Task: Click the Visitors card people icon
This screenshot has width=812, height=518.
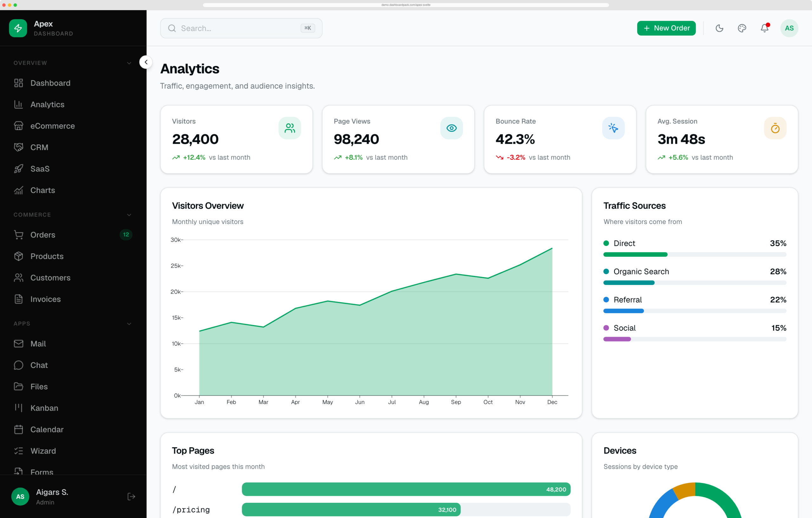Action: click(290, 128)
